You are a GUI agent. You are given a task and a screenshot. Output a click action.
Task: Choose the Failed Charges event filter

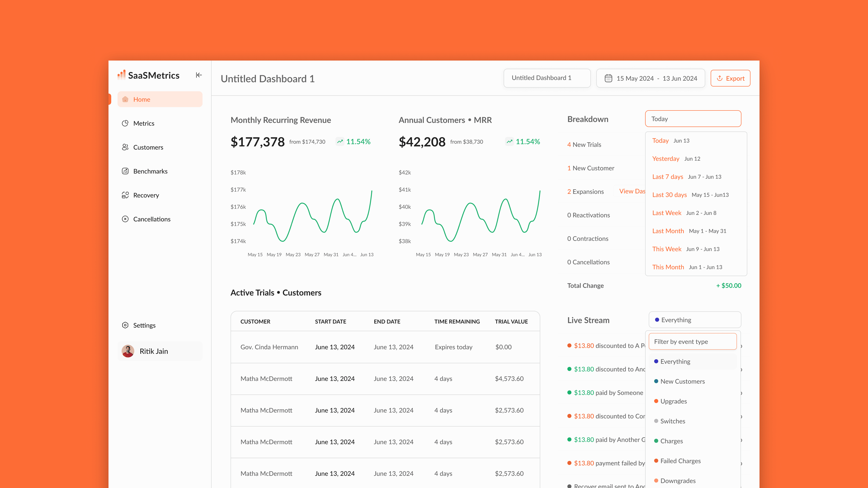(680, 461)
